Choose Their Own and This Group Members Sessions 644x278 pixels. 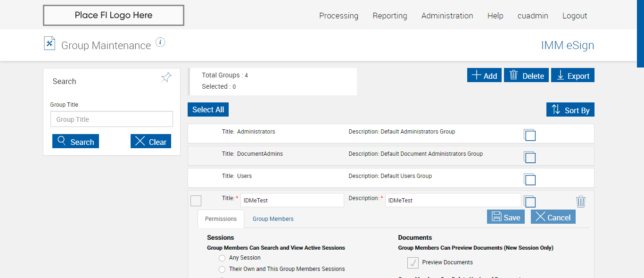(222, 270)
